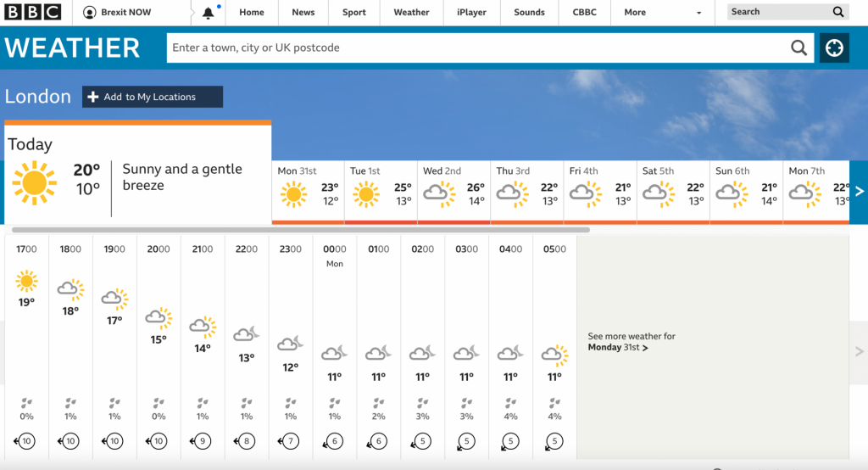Open the Sounds menu item

[529, 12]
